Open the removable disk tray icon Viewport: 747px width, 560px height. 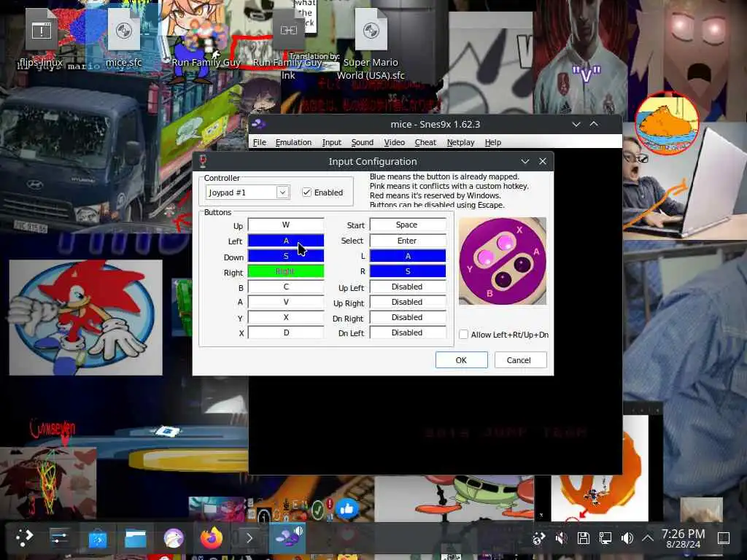583,538
